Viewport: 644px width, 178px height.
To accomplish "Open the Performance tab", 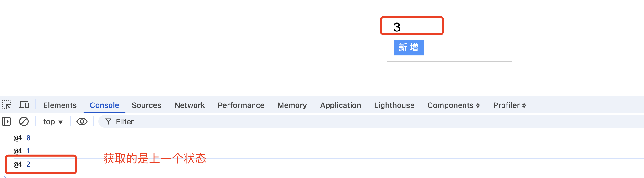I will click(241, 105).
